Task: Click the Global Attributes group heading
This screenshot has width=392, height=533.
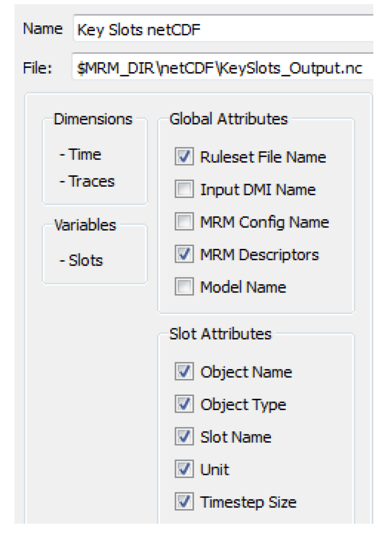Action: tap(228, 119)
